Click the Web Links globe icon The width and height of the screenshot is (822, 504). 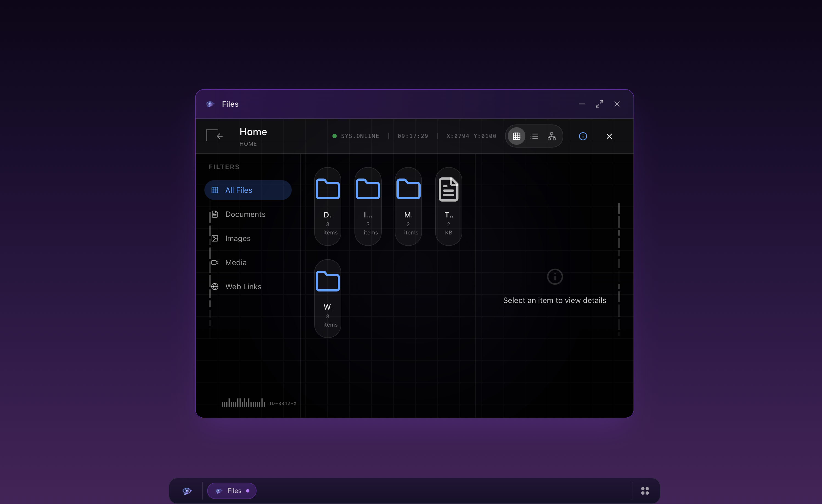(215, 286)
